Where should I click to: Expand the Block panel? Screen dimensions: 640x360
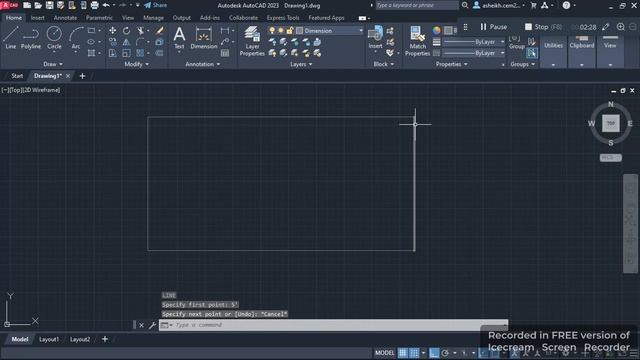(x=384, y=64)
